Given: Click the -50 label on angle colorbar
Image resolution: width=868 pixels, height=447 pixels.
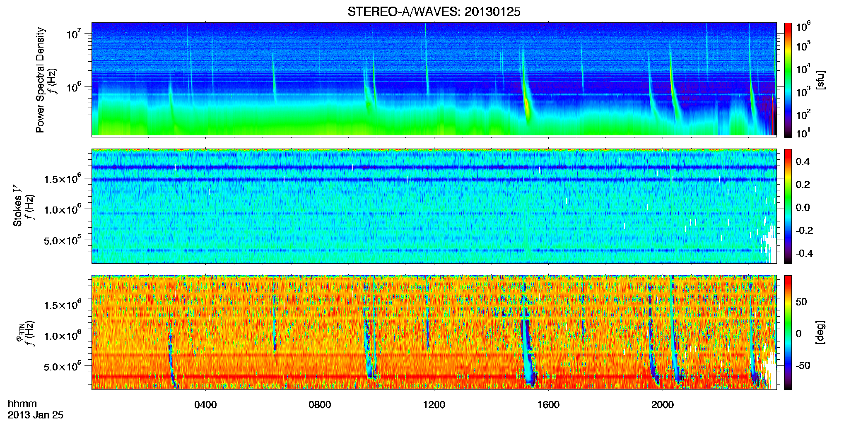Looking at the screenshot, I should 803,365.
